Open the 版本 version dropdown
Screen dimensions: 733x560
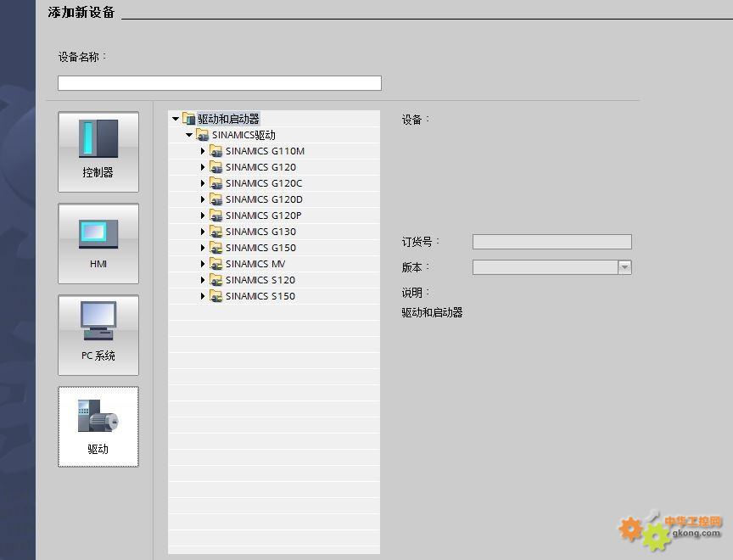(x=624, y=267)
